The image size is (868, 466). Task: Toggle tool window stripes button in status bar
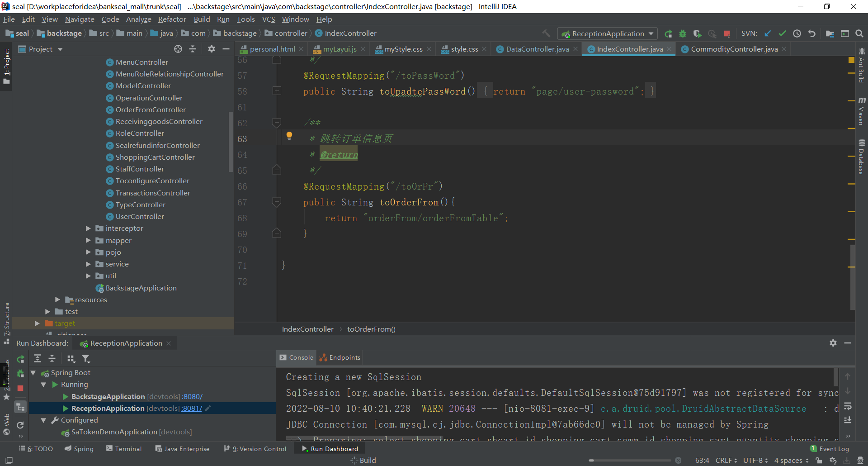pos(9,460)
